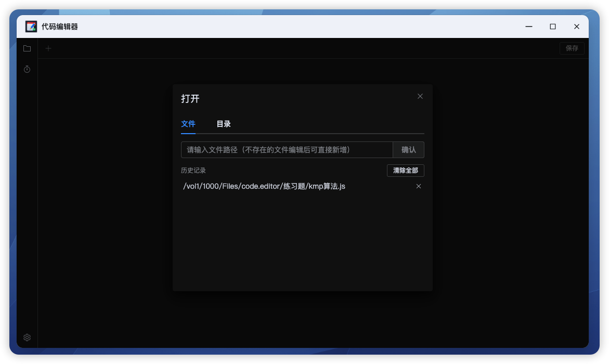Minimize the 代码编辑器 window
The image size is (609, 364).
point(528,27)
